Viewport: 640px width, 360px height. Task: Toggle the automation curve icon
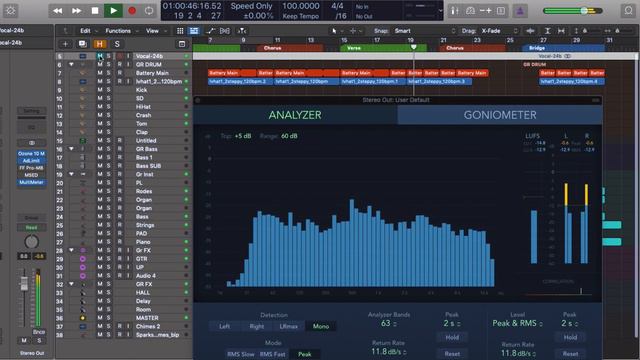click(210, 31)
